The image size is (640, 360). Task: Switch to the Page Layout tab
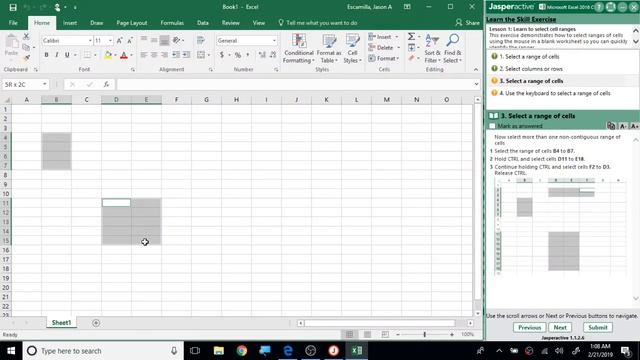click(x=131, y=23)
